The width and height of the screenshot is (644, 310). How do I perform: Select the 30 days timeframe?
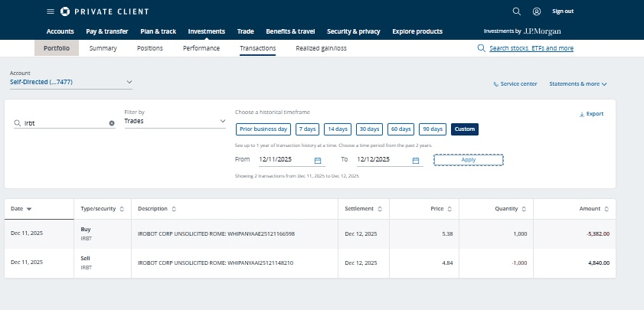(369, 129)
